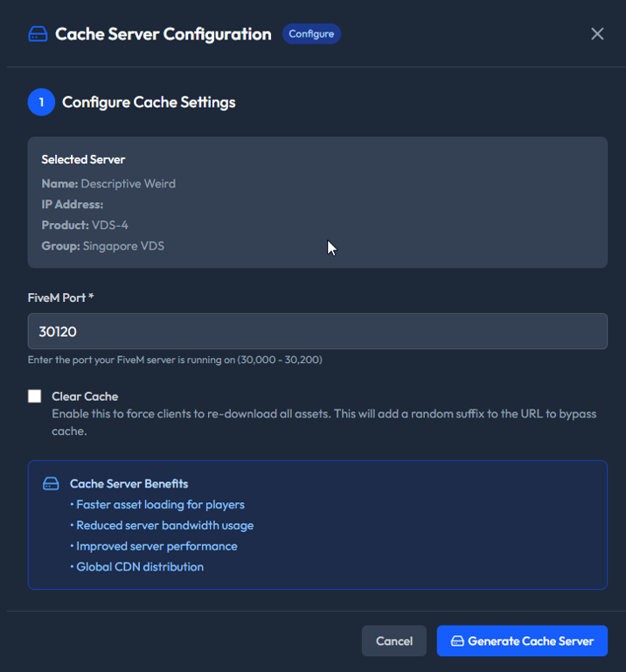Click the IP Address label
626x672 pixels.
coord(73,205)
